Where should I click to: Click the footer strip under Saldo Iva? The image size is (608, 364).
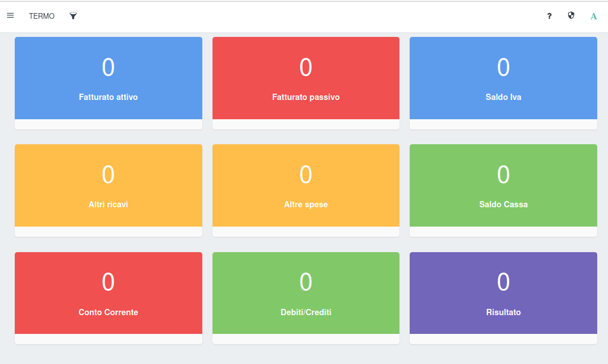click(x=503, y=124)
